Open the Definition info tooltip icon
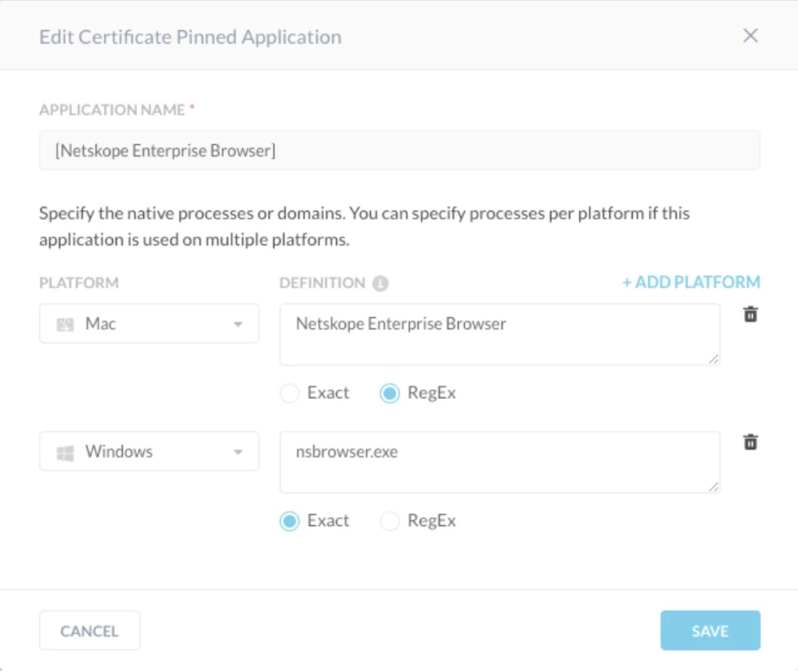Viewport: 798px width, 672px height. click(380, 283)
